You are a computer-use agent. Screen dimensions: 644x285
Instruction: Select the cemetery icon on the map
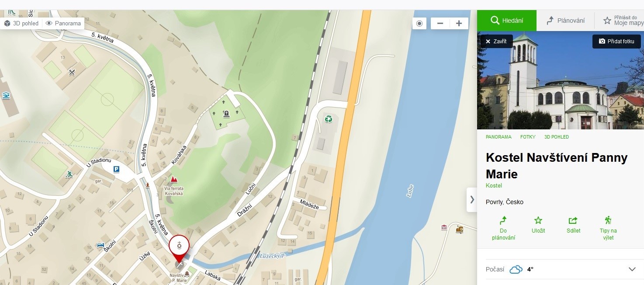(x=226, y=114)
